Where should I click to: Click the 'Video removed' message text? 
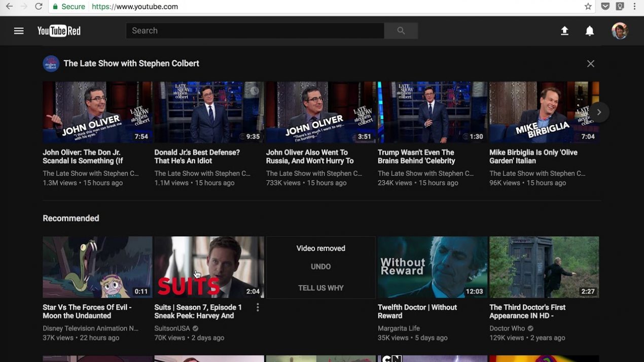(x=320, y=248)
